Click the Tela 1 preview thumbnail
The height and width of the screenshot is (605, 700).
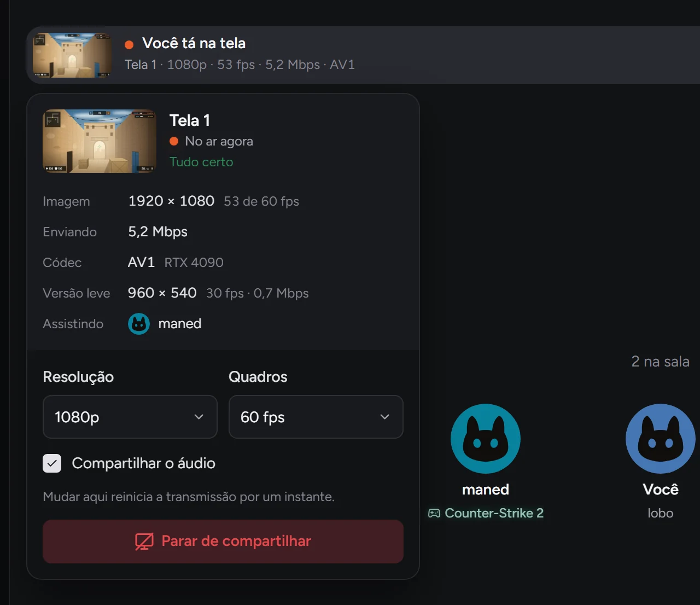(100, 141)
